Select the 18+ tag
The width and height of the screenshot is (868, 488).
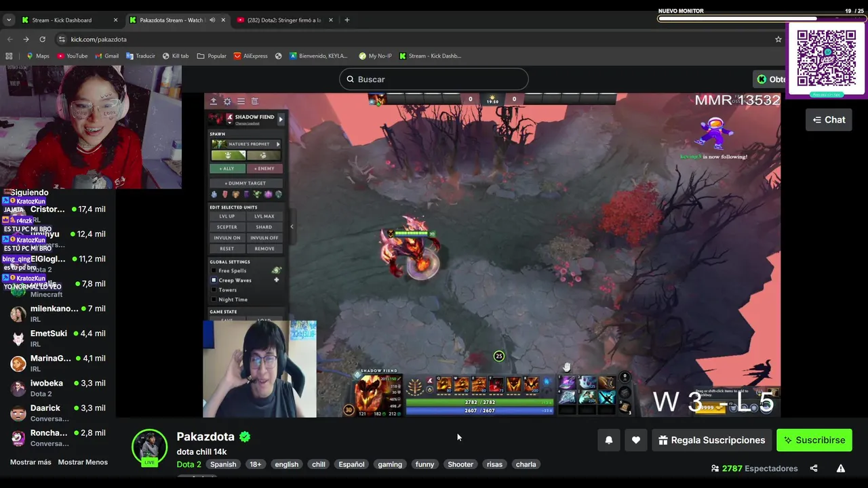(256, 464)
